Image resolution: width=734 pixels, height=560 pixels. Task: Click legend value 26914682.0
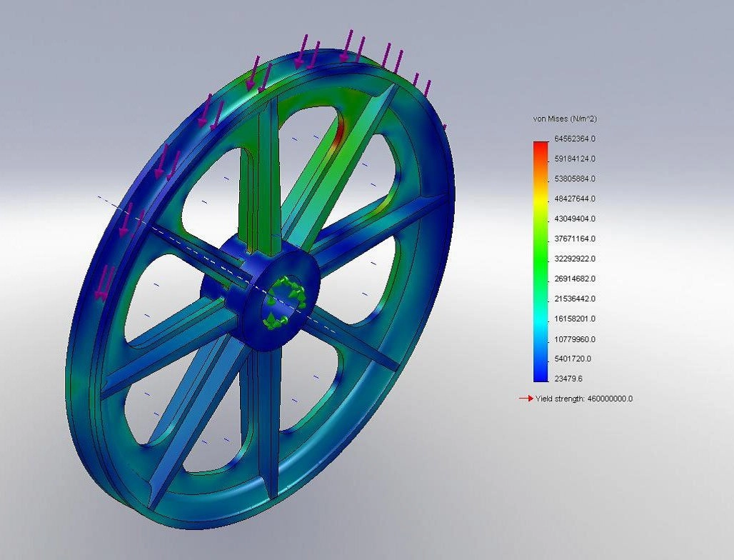(x=575, y=279)
